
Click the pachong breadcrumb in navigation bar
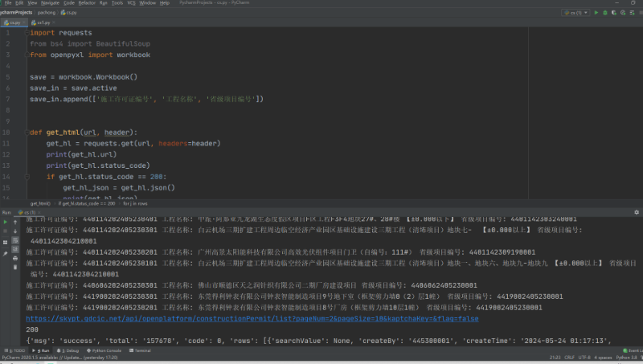pos(47,13)
